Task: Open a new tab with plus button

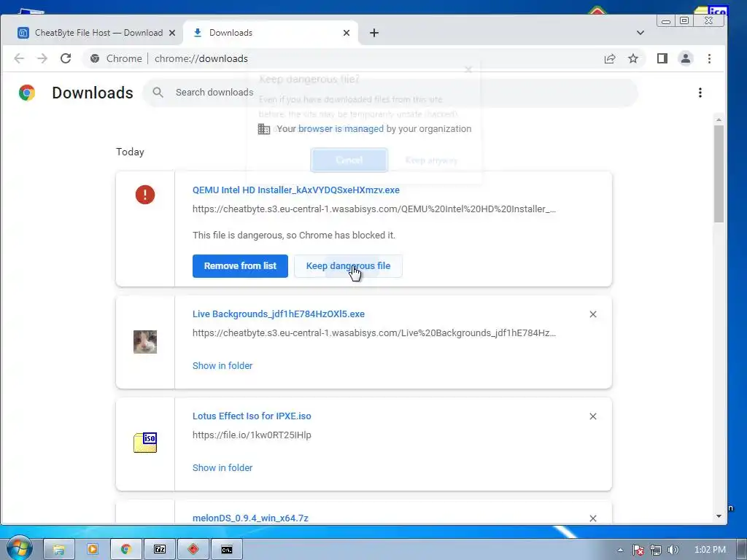Action: point(374,33)
